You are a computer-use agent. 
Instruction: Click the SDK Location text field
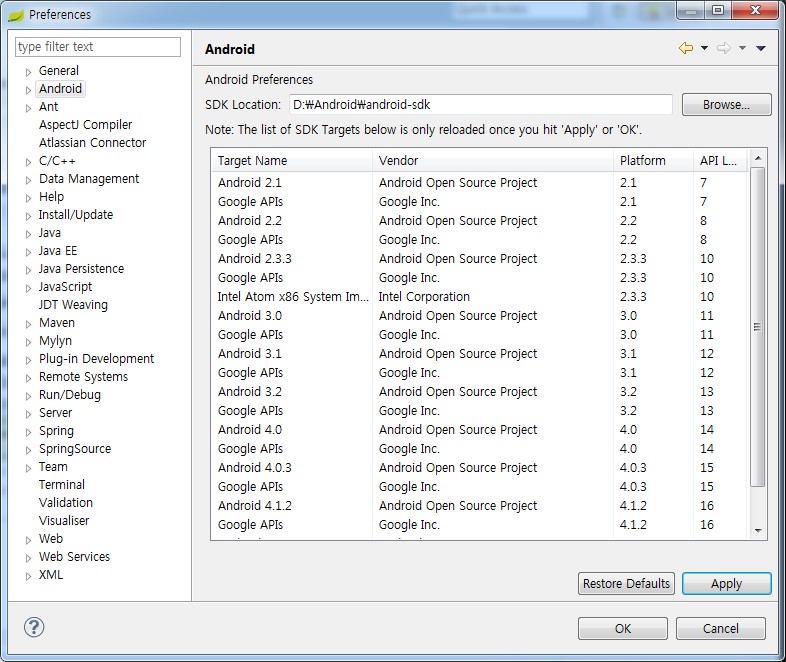[x=481, y=105]
